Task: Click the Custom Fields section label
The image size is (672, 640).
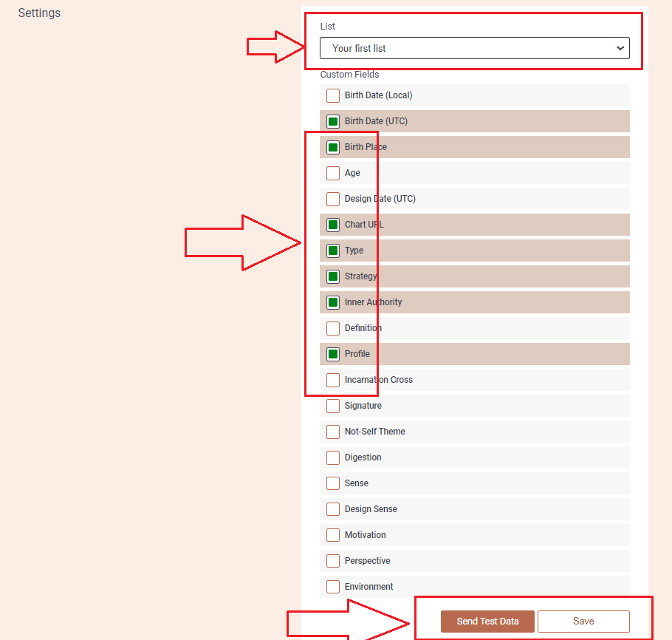Action: pyautogui.click(x=350, y=75)
